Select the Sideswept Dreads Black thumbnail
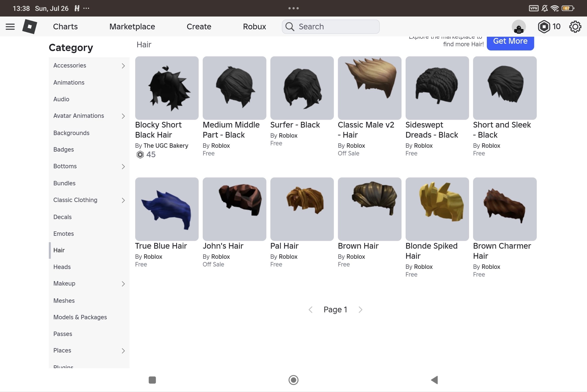The height and width of the screenshot is (392, 587). point(437,88)
